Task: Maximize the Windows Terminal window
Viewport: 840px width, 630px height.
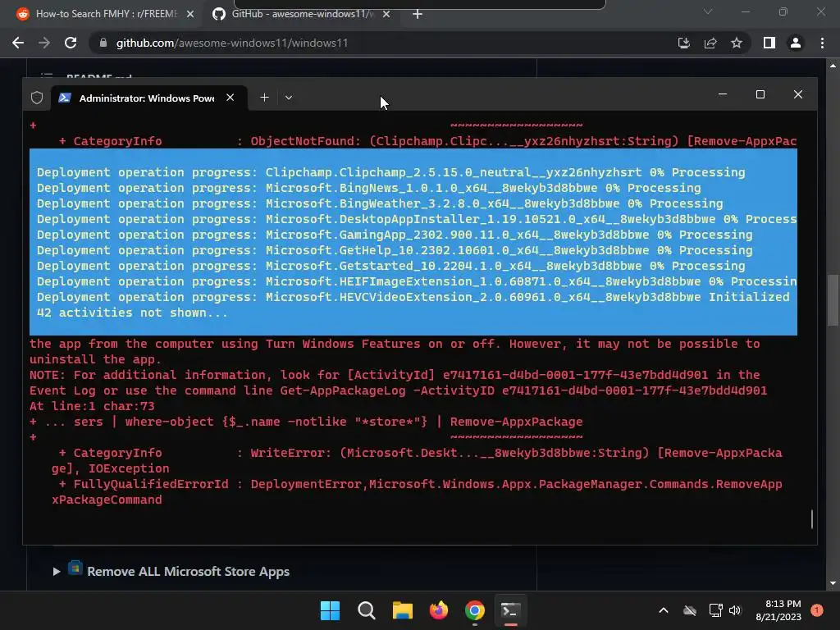Action: [x=760, y=94]
